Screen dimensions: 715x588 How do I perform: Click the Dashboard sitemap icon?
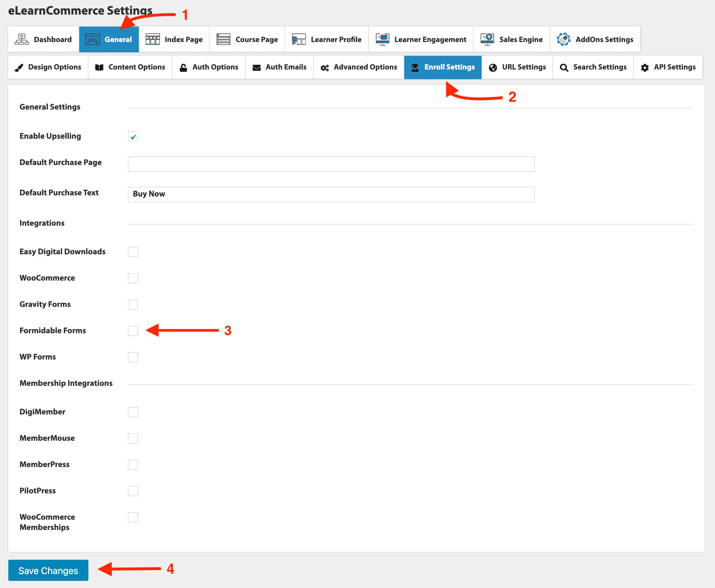22,39
